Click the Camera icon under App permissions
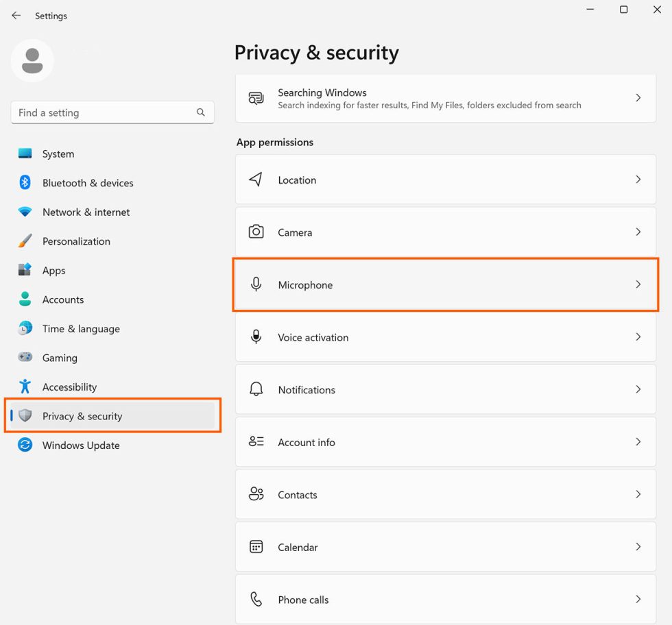 pyautogui.click(x=256, y=232)
